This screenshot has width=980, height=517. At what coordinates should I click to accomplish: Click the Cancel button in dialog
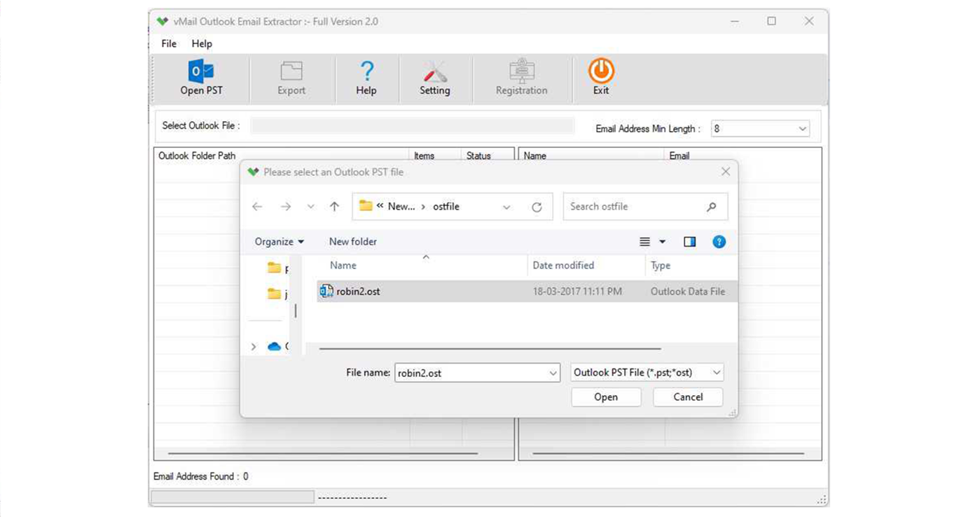688,397
